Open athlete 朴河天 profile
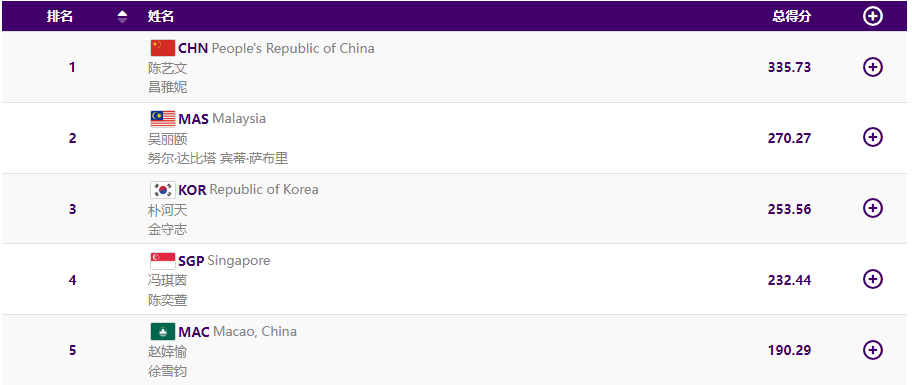The width and height of the screenshot is (912, 385). [168, 210]
